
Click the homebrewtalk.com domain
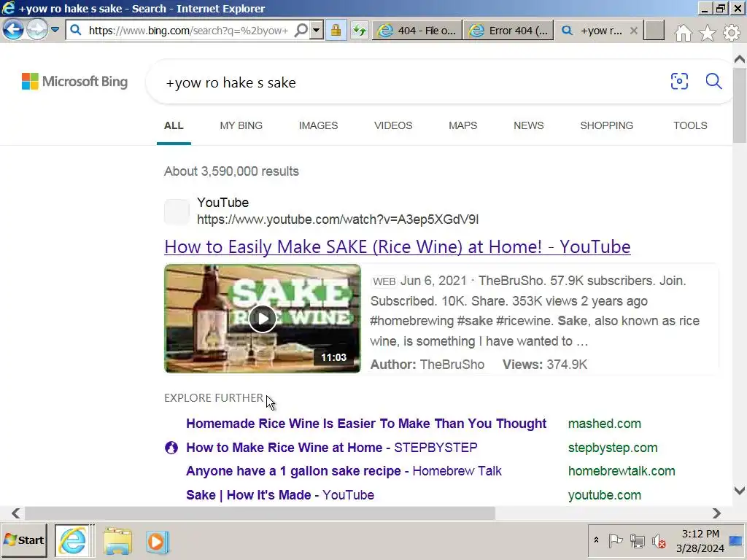[622, 472]
